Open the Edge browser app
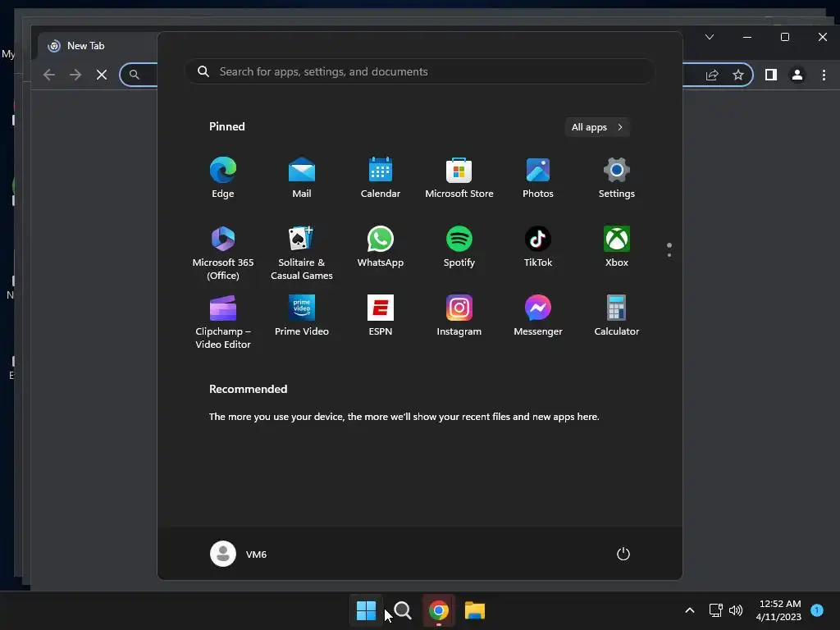Viewport: 840px width, 630px height. [x=223, y=178]
